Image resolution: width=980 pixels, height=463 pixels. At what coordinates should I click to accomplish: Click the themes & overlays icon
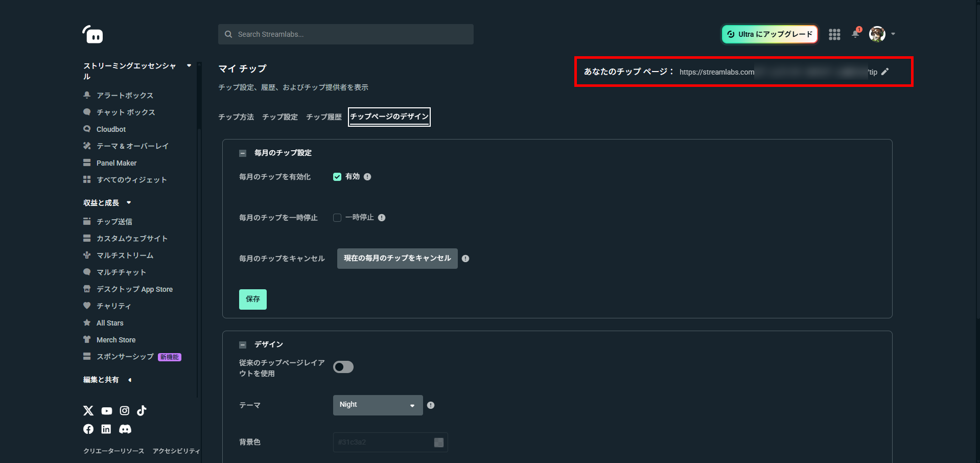87,146
